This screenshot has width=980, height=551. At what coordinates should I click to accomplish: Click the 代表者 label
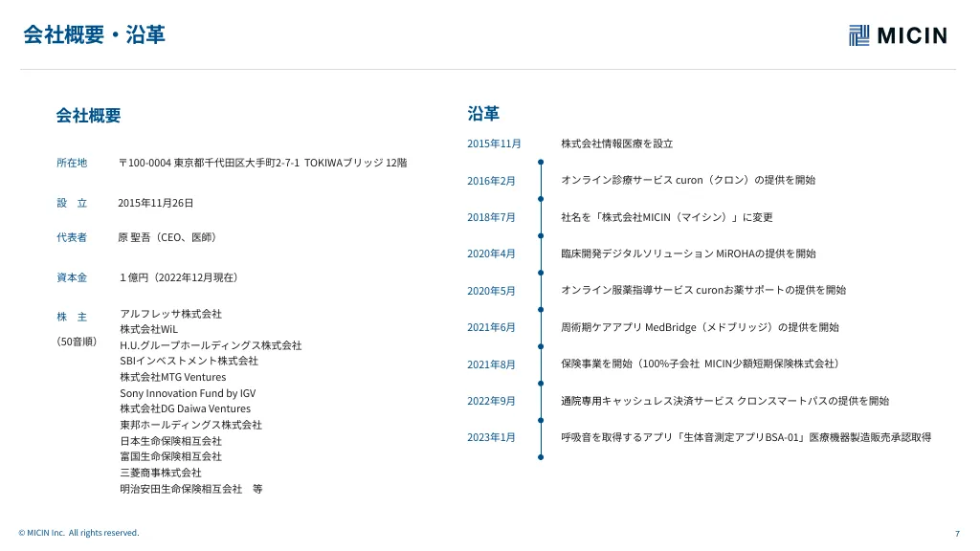tap(72, 237)
